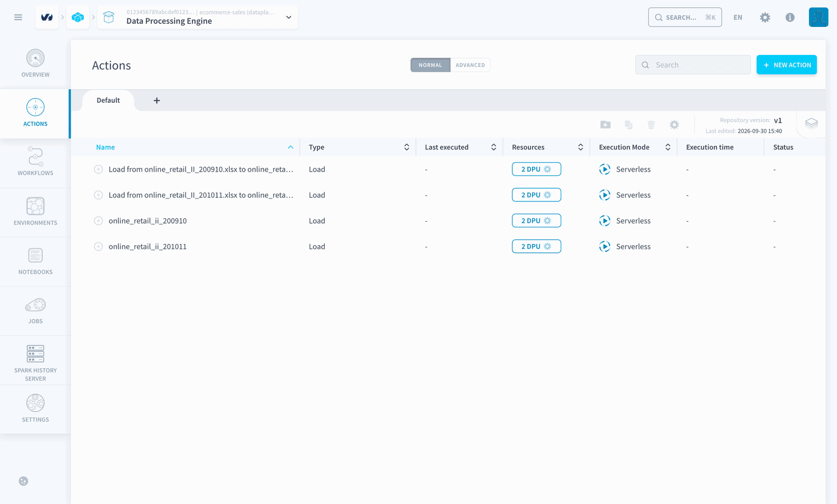This screenshot has width=837, height=504.
Task: Create a New Action
Action: [787, 65]
